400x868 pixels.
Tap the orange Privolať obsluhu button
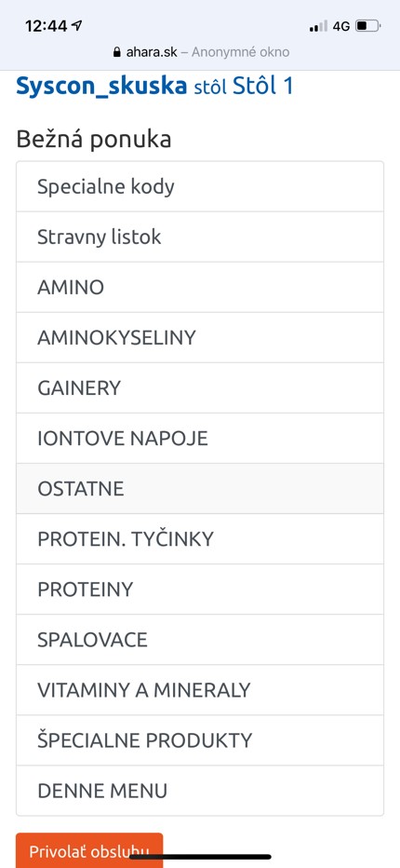coord(89,850)
